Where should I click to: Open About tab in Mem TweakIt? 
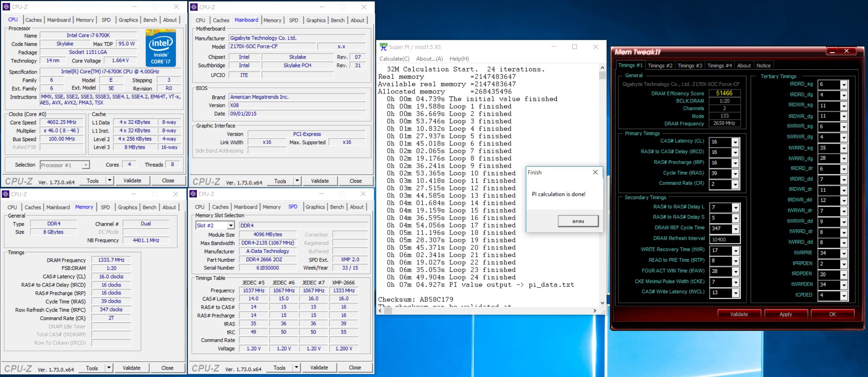tap(744, 65)
